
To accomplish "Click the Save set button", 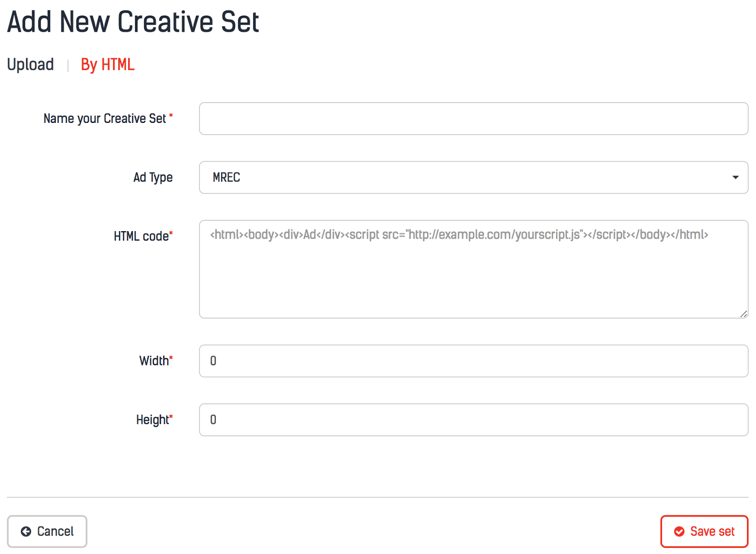I will coord(704,532).
